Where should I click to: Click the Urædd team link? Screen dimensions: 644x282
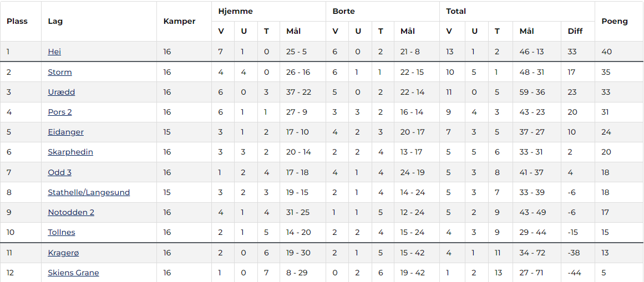tap(61, 92)
